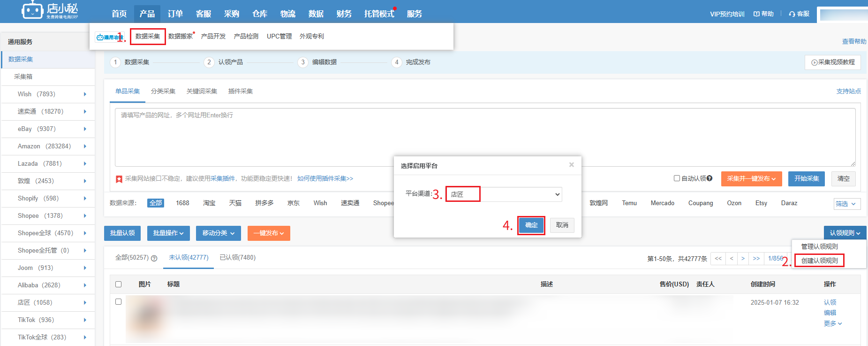Click the VIP预约培训 link
This screenshot has height=346, width=868.
[x=727, y=14]
